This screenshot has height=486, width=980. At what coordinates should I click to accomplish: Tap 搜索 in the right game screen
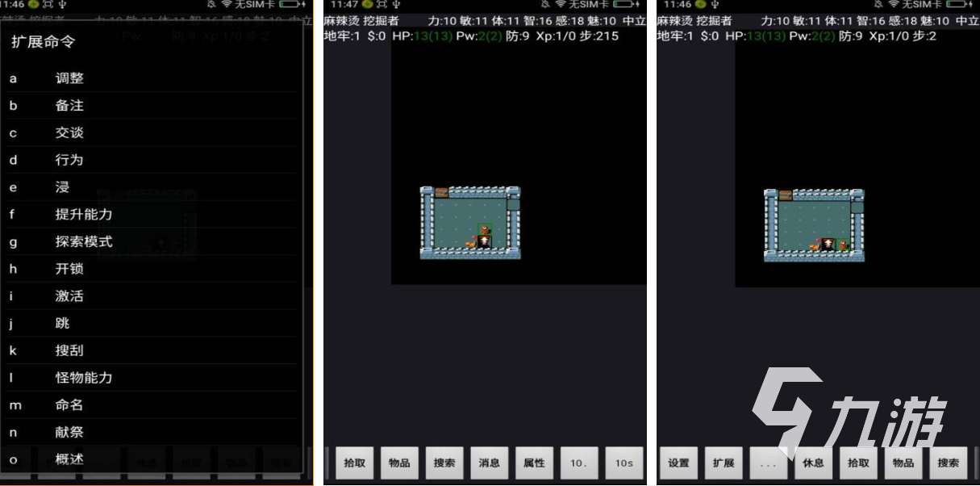[x=949, y=463]
